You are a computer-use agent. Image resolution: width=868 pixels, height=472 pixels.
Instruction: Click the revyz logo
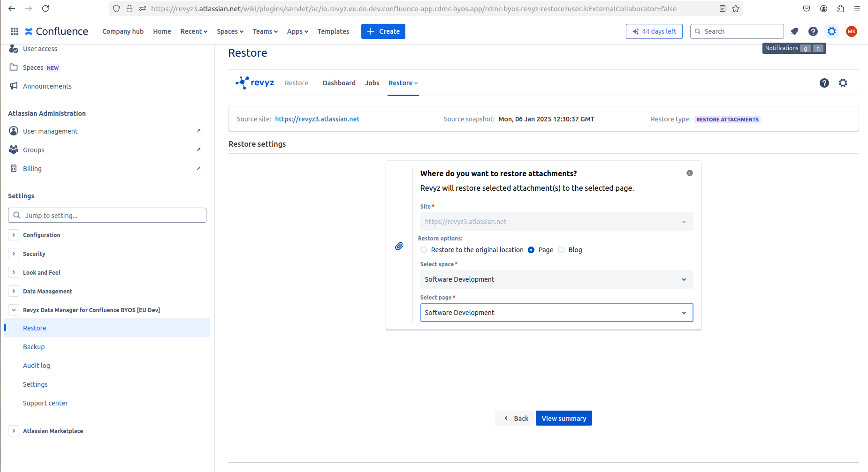click(255, 83)
